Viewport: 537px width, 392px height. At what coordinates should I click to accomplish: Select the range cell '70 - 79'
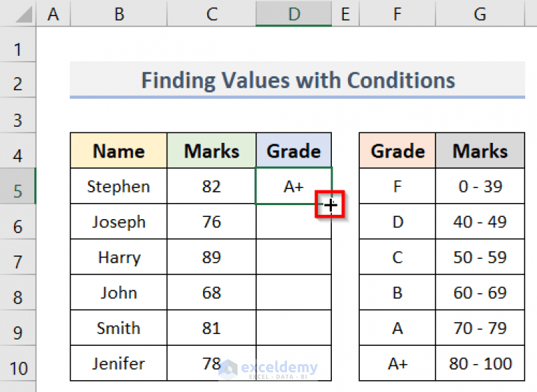480,328
